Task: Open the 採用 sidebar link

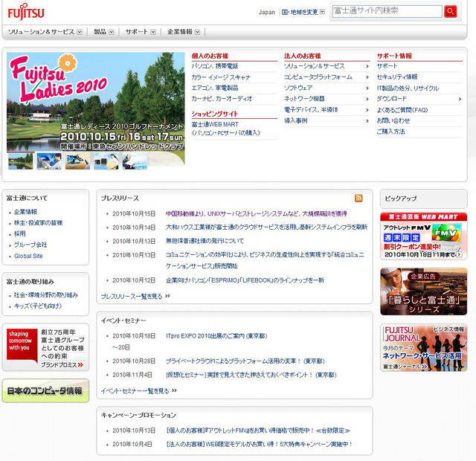Action: 20,233
